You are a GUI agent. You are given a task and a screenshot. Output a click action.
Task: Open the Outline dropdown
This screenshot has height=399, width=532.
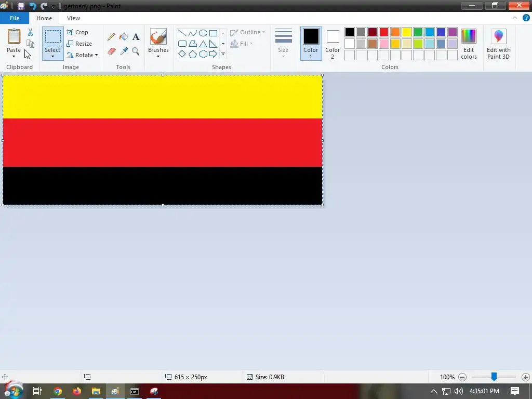point(247,32)
